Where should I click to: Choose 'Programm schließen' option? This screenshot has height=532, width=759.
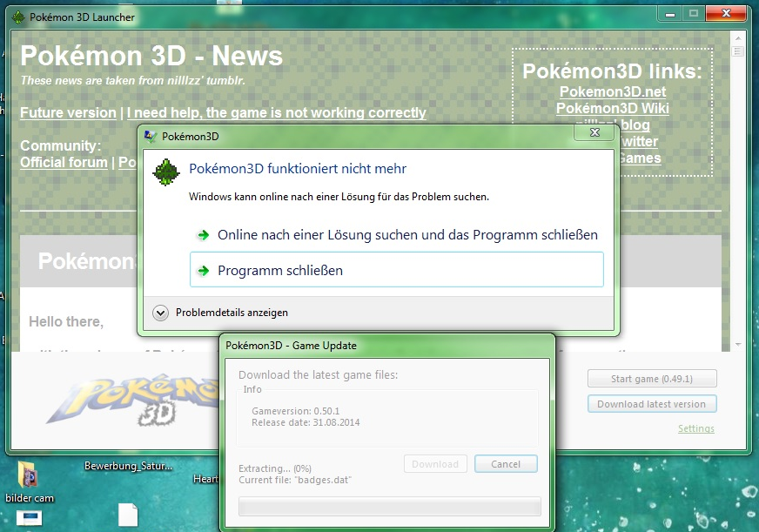tap(397, 270)
